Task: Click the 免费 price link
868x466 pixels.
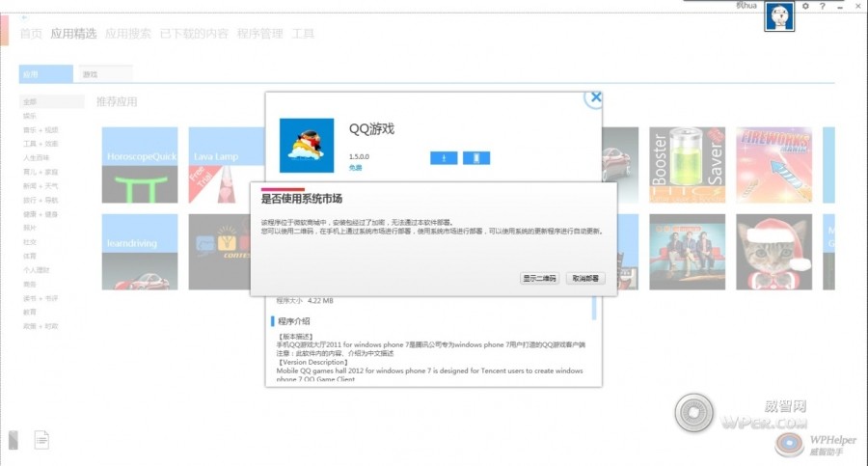Action: coord(355,167)
